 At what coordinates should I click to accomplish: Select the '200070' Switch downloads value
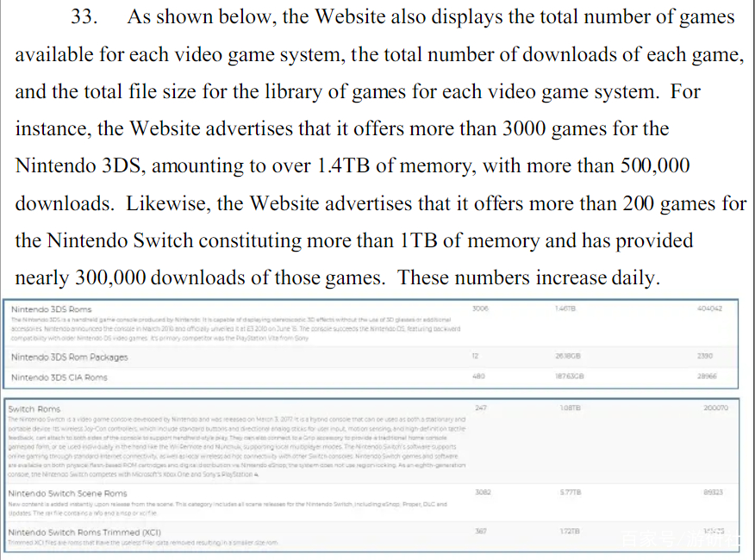tap(716, 408)
